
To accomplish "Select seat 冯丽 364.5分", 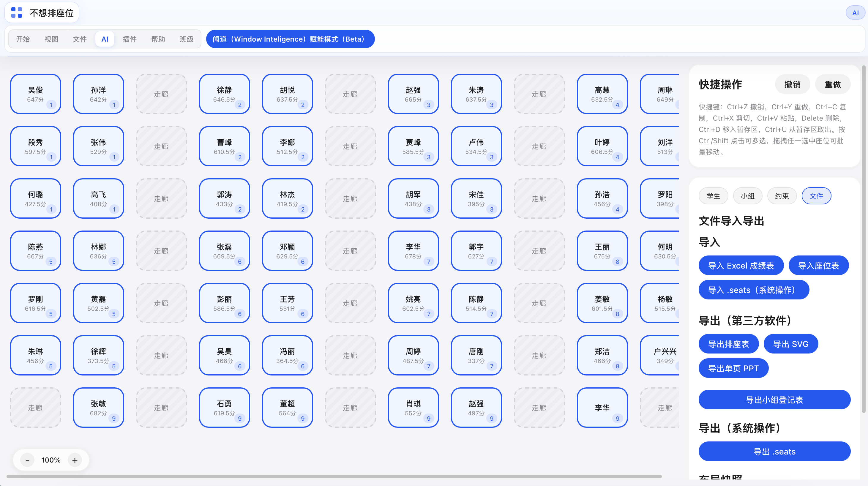I will (288, 355).
